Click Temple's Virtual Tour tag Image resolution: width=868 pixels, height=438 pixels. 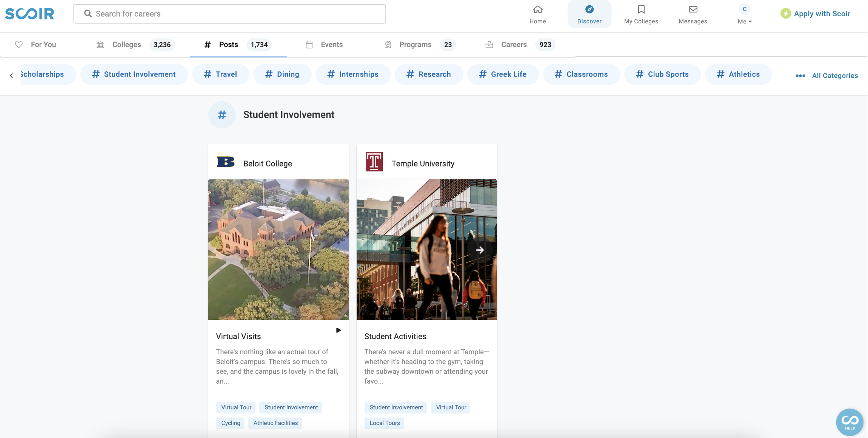click(451, 407)
